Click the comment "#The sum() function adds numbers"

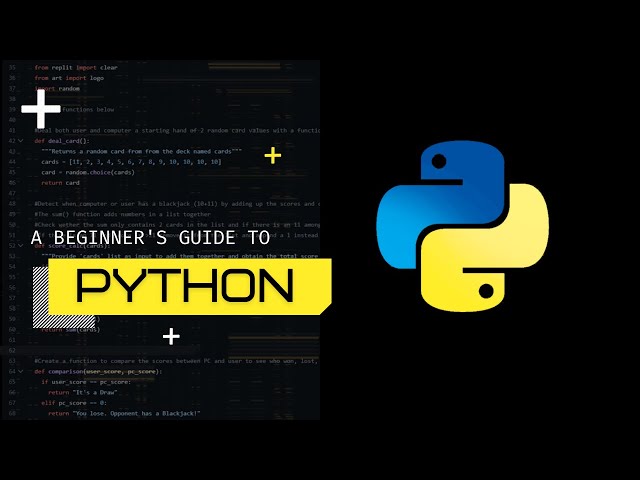(x=122, y=214)
